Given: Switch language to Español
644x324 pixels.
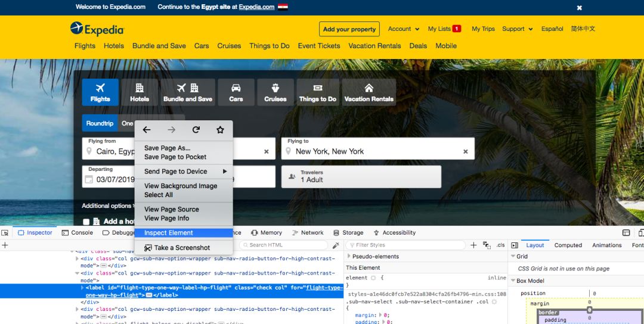Looking at the screenshot, I should click(552, 29).
